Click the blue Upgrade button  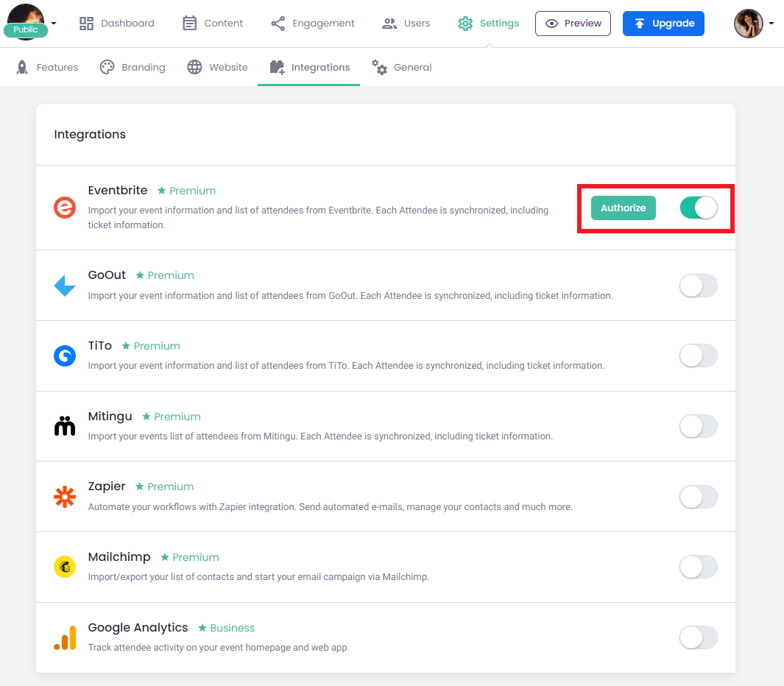pyautogui.click(x=663, y=24)
